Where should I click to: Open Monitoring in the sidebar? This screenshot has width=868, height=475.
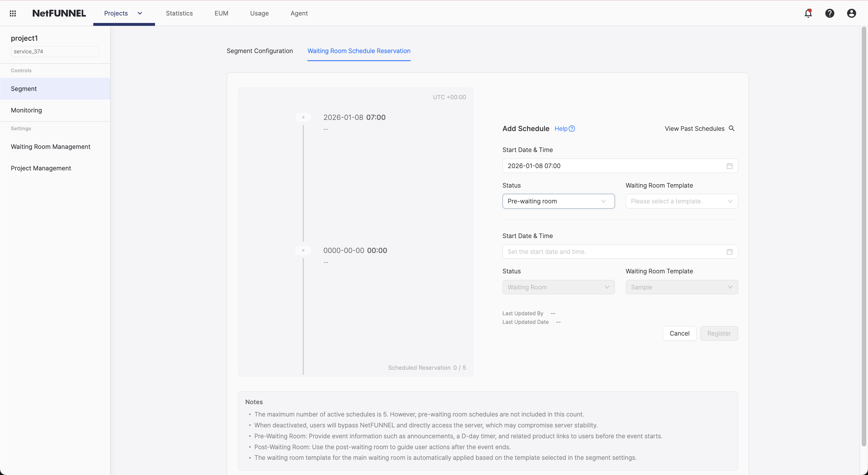[26, 110]
